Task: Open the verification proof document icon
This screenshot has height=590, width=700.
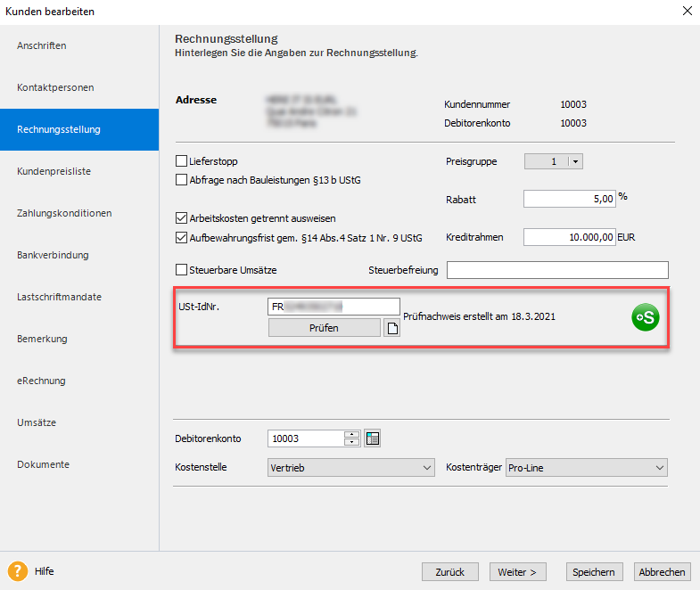Action: (x=391, y=328)
